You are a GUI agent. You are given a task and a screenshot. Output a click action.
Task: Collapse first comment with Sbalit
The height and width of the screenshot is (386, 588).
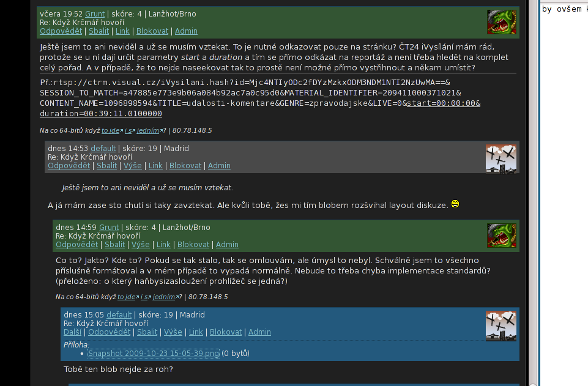(99, 31)
